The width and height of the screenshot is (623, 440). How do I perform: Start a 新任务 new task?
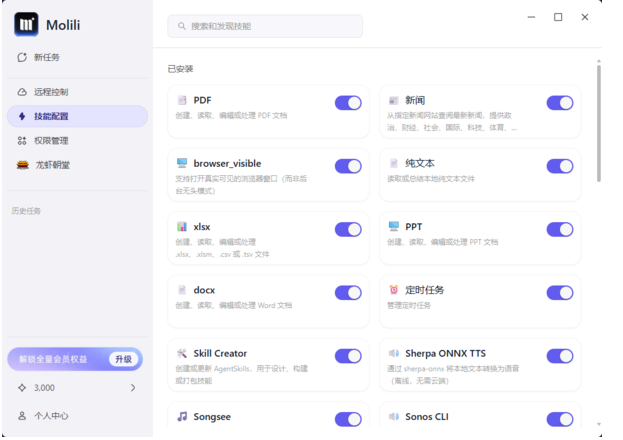[46, 58]
